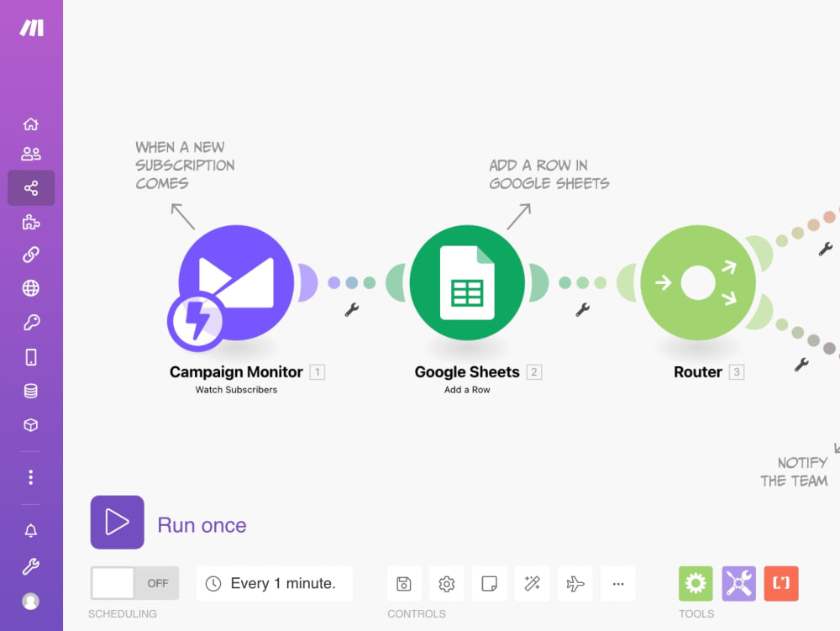Click the Save scenario icon
This screenshot has width=840, height=631.
click(404, 583)
